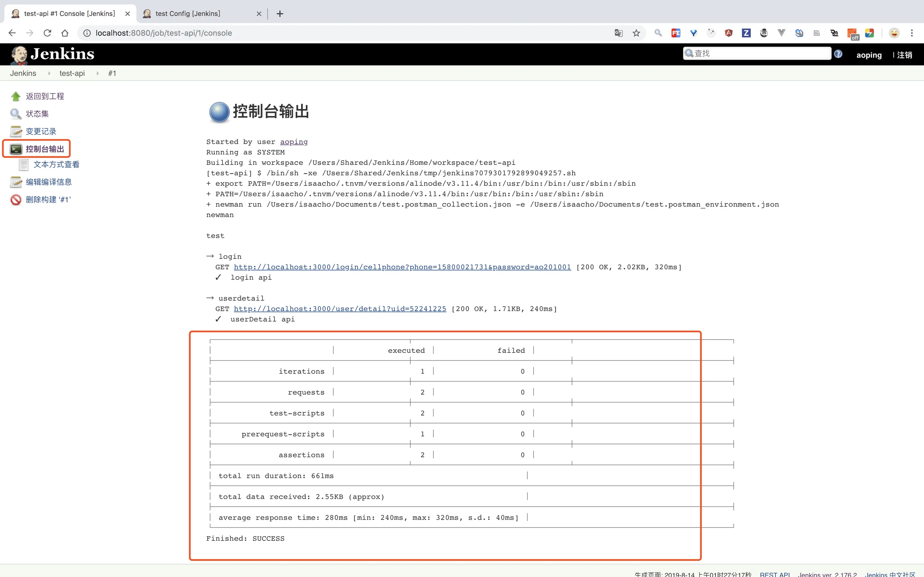Open 文本方式查看 plain text view
Viewport: 924px width, 577px height.
coord(56,165)
